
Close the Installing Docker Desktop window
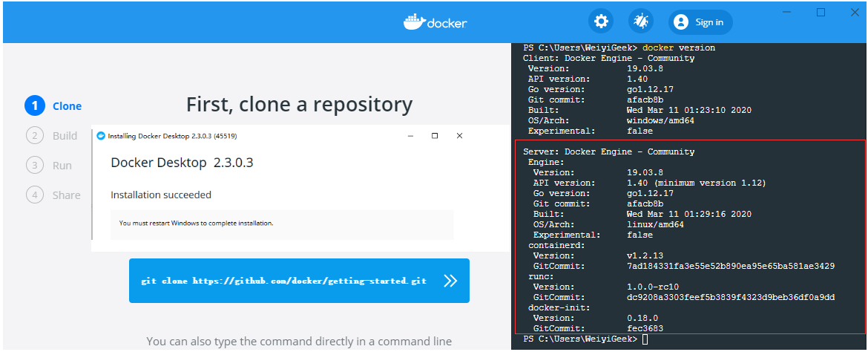pos(459,136)
